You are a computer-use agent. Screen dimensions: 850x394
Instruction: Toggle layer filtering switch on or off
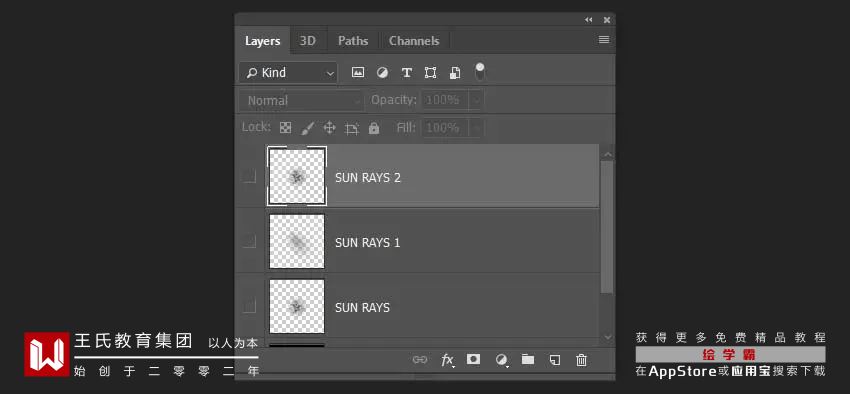coord(480,72)
